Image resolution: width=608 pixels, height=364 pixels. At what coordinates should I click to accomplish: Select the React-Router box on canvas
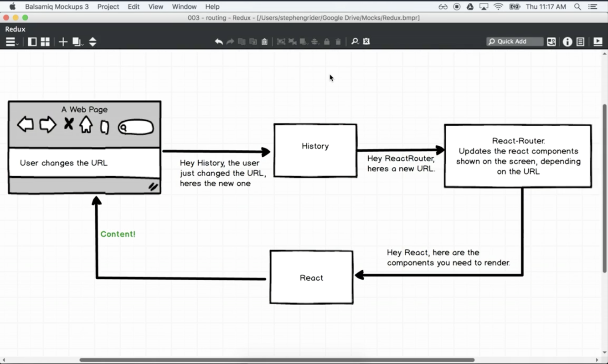click(518, 156)
